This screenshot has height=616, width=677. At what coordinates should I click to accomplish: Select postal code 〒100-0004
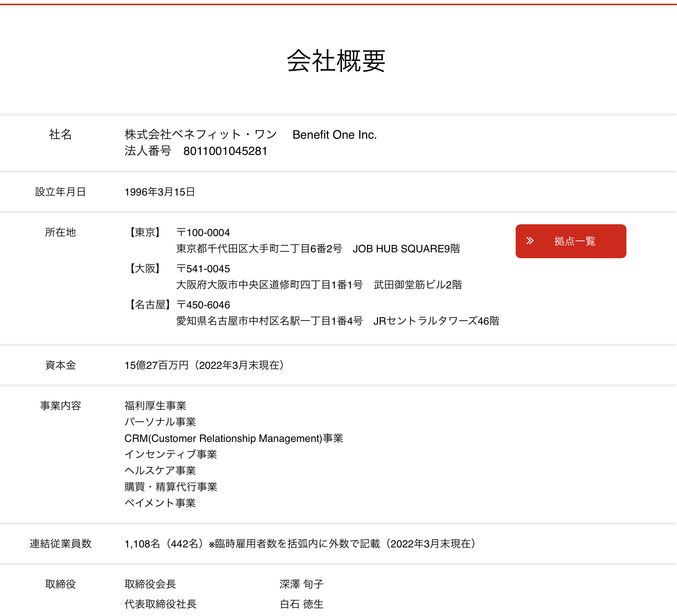pos(203,233)
